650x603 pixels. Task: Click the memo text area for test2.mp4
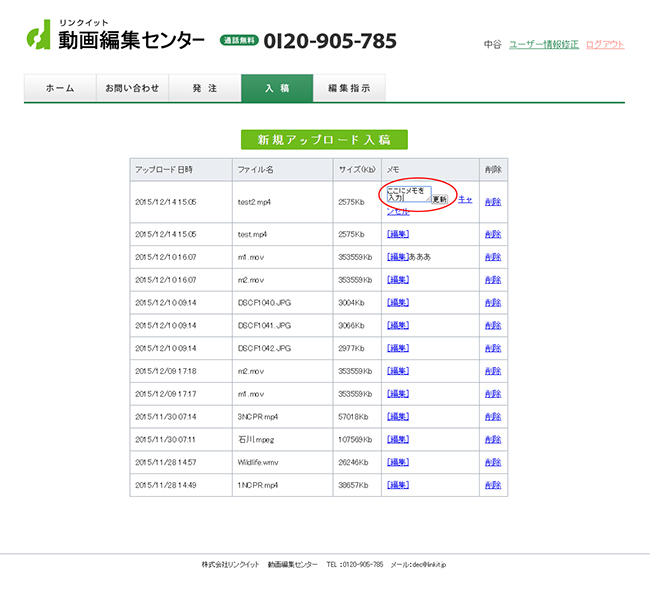409,194
